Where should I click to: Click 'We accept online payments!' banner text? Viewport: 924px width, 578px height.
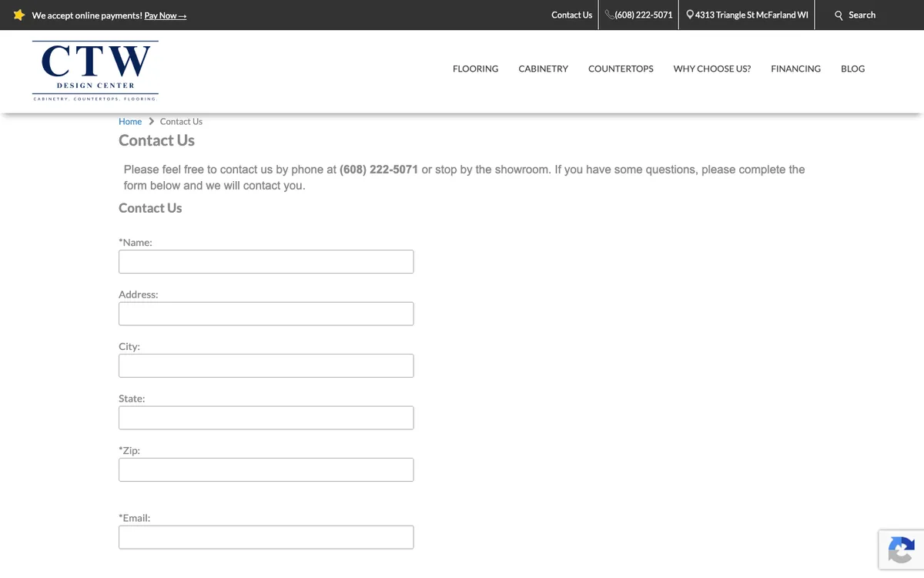[x=87, y=15]
